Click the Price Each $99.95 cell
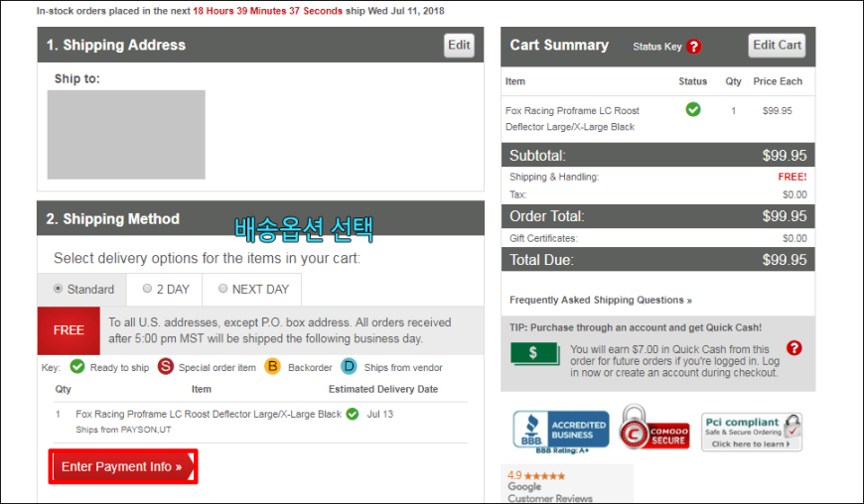Screen dimensions: 864x504 [x=777, y=110]
